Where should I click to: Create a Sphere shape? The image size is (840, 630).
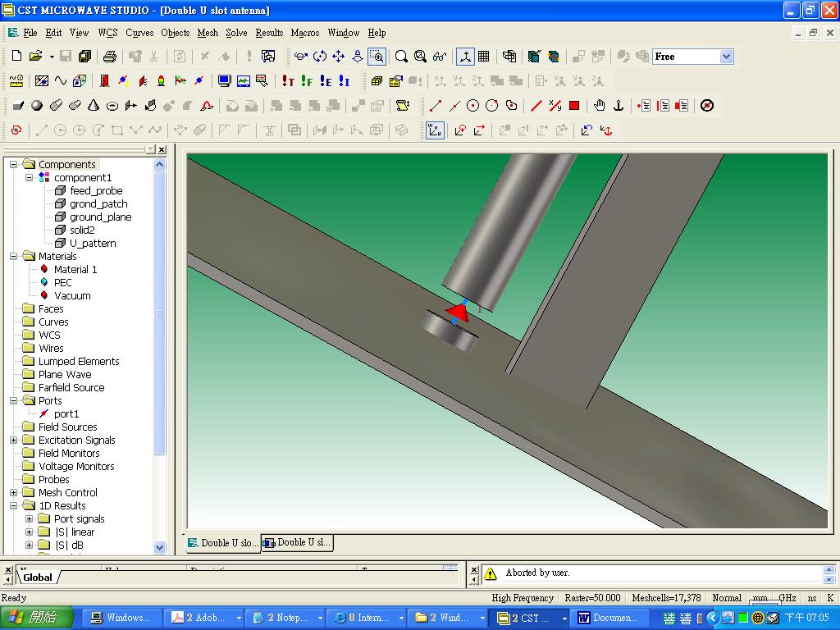[x=37, y=106]
